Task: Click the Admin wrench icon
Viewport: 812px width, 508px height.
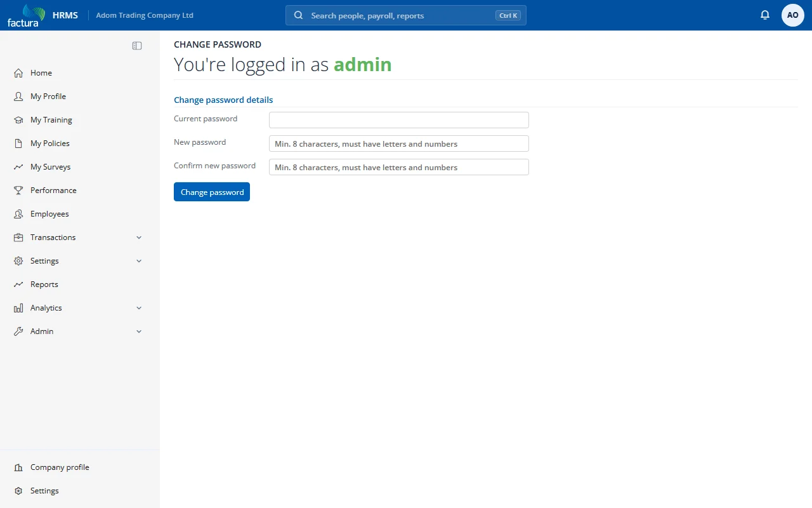Action: pos(18,331)
